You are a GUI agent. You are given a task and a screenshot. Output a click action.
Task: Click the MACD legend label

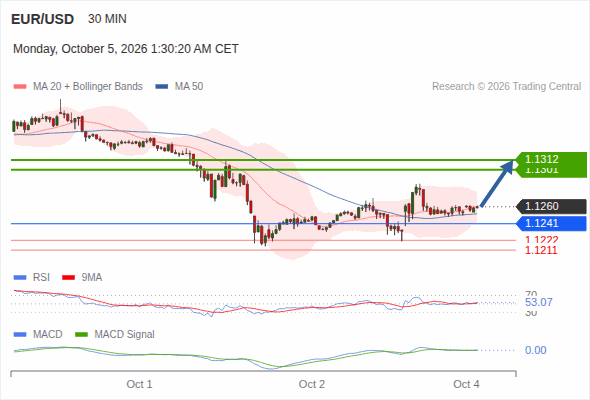pyautogui.click(x=48, y=335)
